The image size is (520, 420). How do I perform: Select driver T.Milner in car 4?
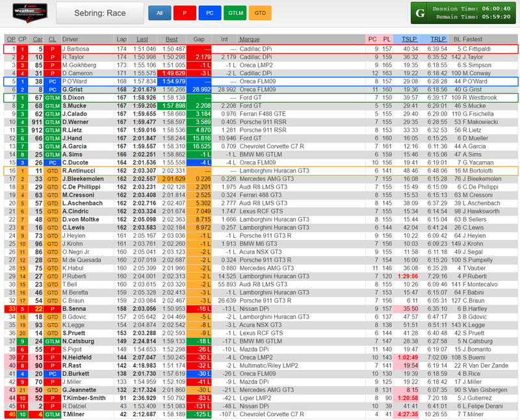coord(73,414)
